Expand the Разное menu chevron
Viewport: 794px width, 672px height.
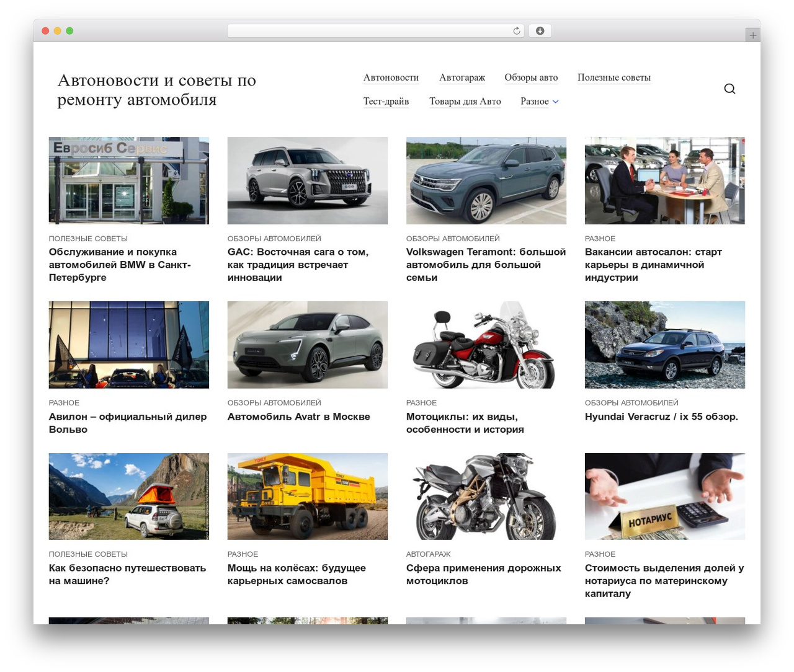pos(555,102)
